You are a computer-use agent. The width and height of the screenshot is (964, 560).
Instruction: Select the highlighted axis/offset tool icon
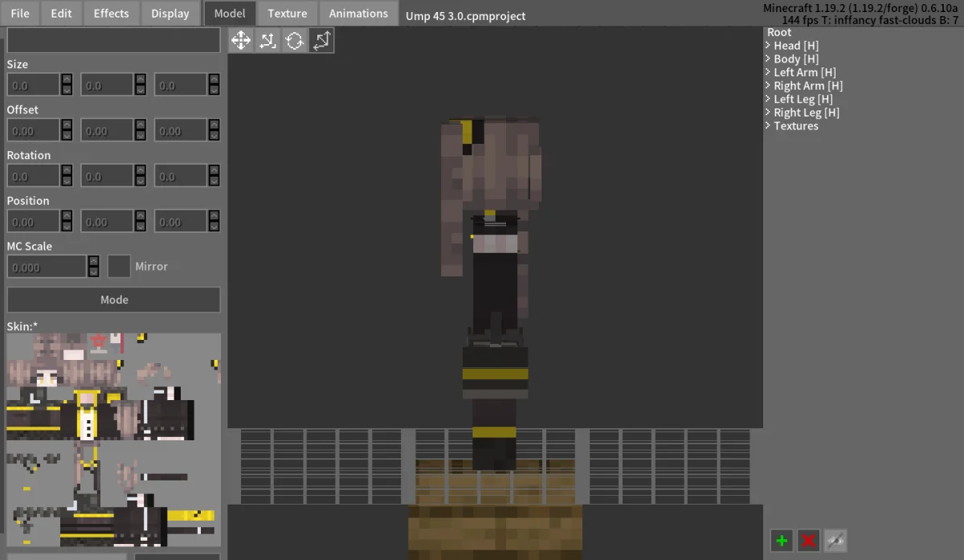coord(321,40)
